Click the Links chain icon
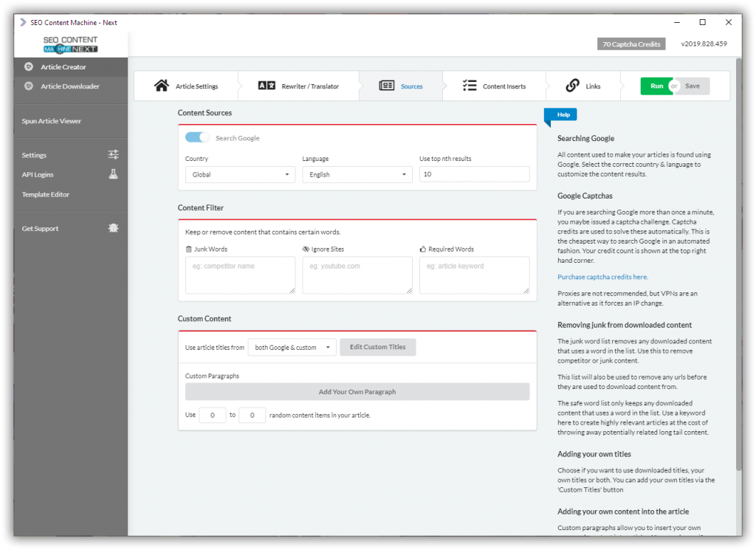Screen dimensions: 756x550 (572, 86)
